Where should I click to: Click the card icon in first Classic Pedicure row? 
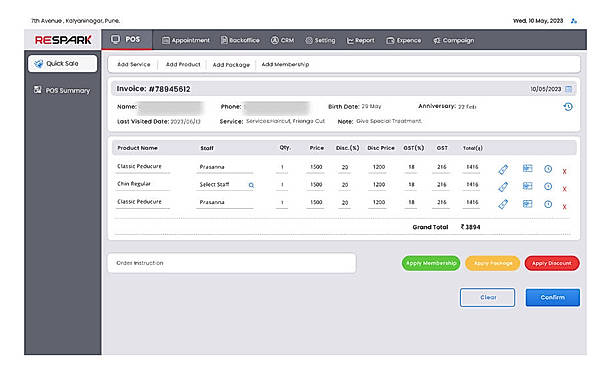tap(527, 168)
